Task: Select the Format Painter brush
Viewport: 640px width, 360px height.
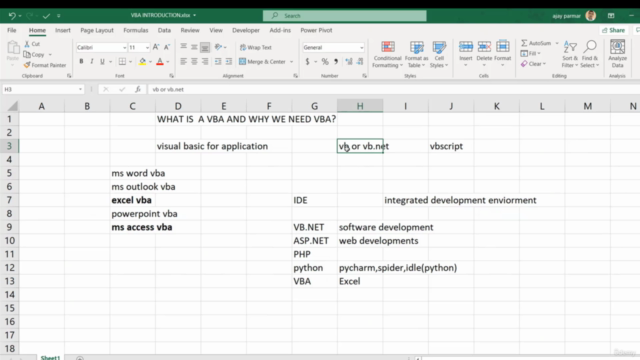Action: (27, 65)
